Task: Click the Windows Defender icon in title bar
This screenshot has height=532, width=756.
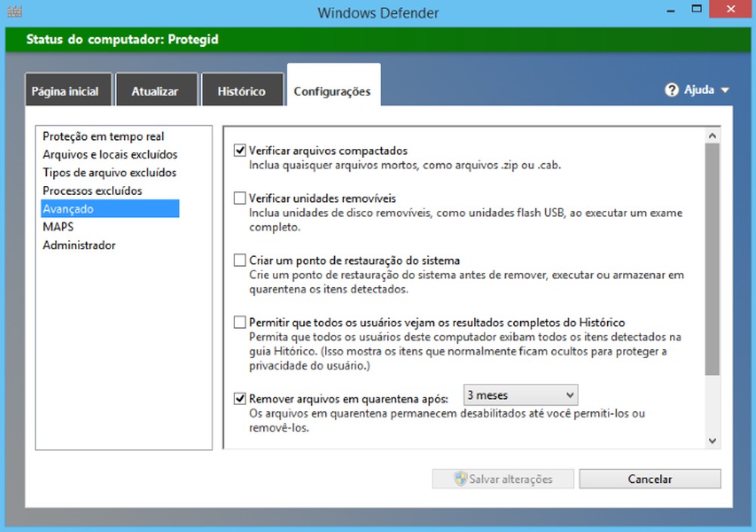Action: pyautogui.click(x=13, y=11)
